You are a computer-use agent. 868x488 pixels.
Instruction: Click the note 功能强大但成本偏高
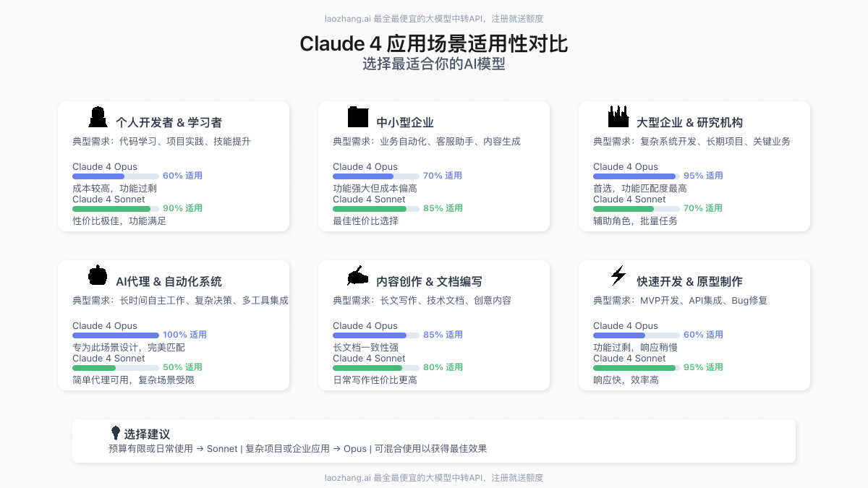(x=375, y=189)
